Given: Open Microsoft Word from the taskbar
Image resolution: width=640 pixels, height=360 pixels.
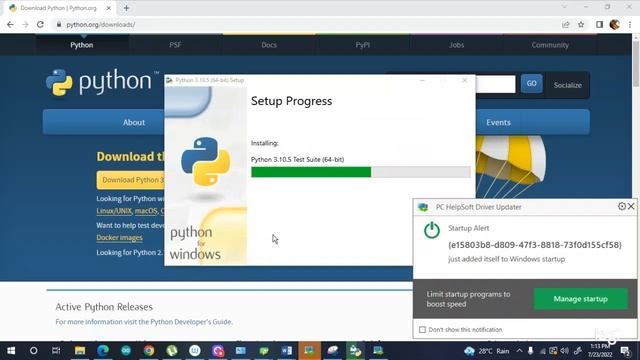Looking at the screenshot, I should tap(287, 351).
